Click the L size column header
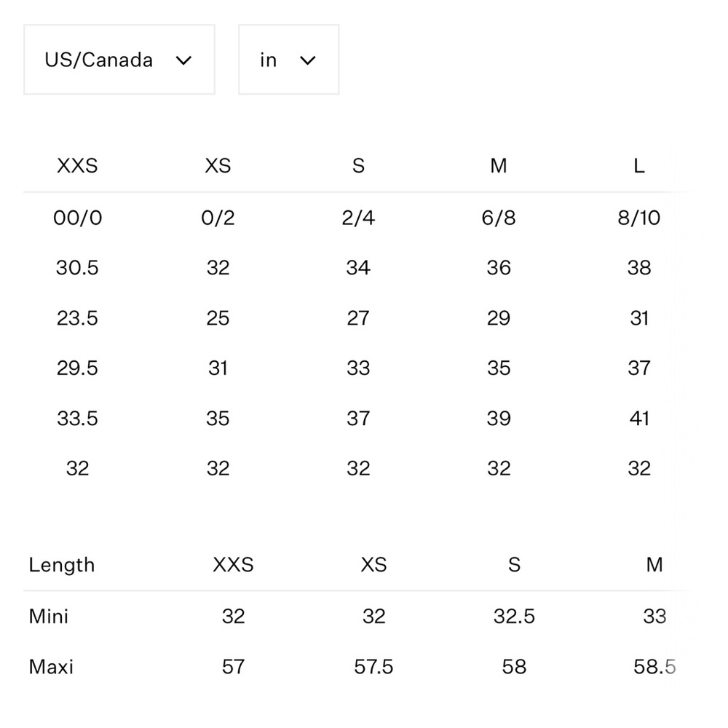The image size is (728, 728). [638, 166]
